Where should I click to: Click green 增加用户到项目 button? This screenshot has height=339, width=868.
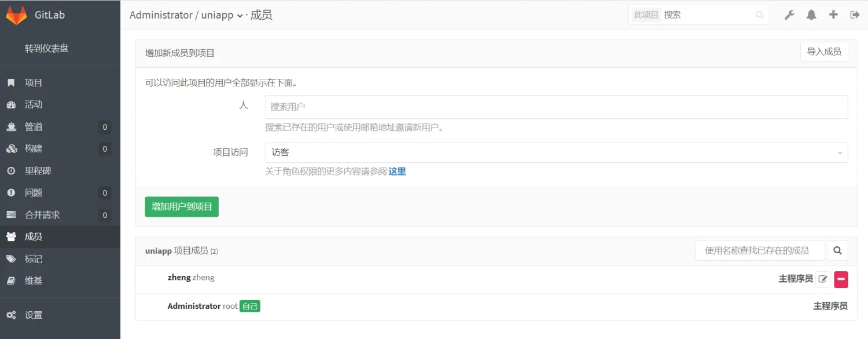click(182, 206)
